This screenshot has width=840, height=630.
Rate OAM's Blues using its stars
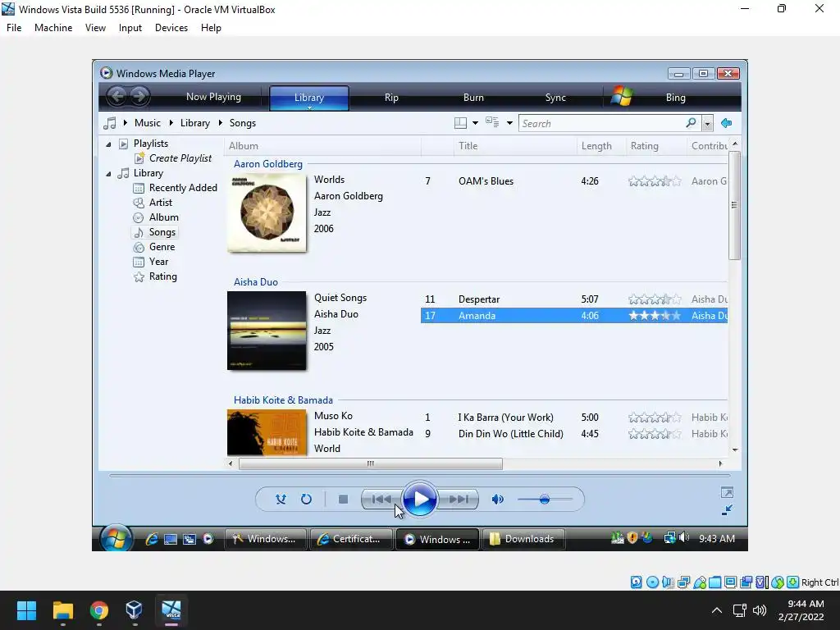click(655, 181)
